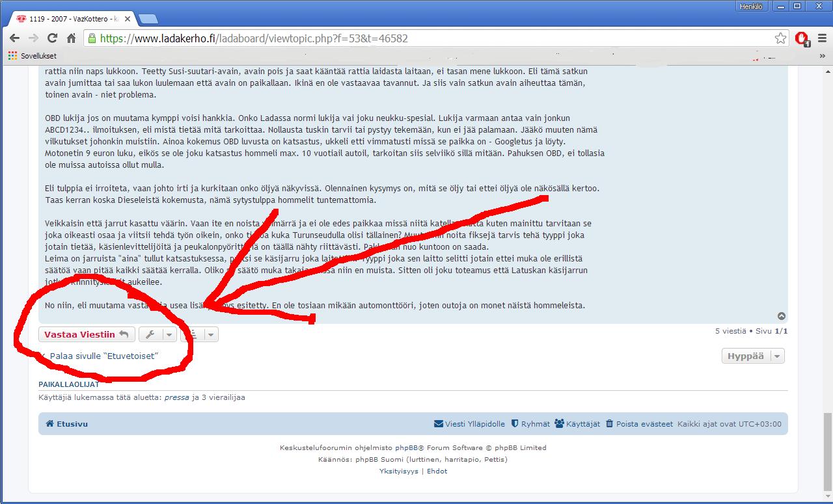Image resolution: width=833 pixels, height=504 pixels.
Task: Open Käyttäjät members list
Action: (x=577, y=424)
